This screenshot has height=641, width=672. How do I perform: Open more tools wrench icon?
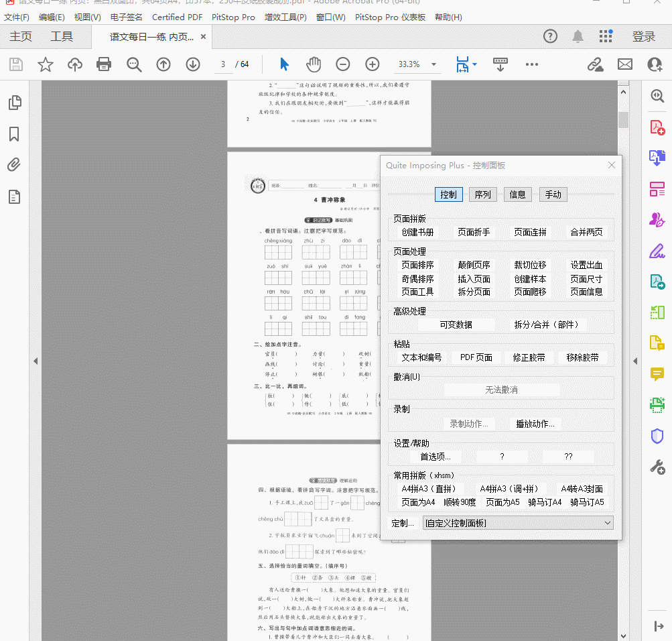[657, 467]
